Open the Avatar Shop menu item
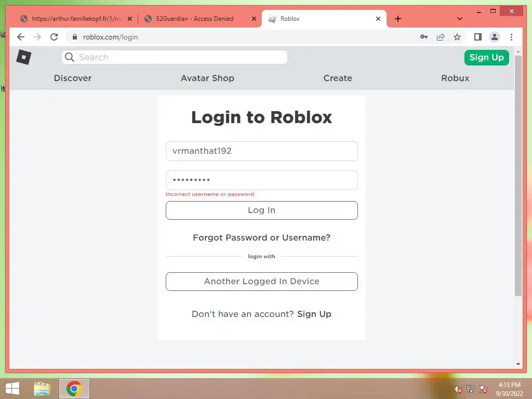This screenshot has height=399, width=532. pos(207,78)
